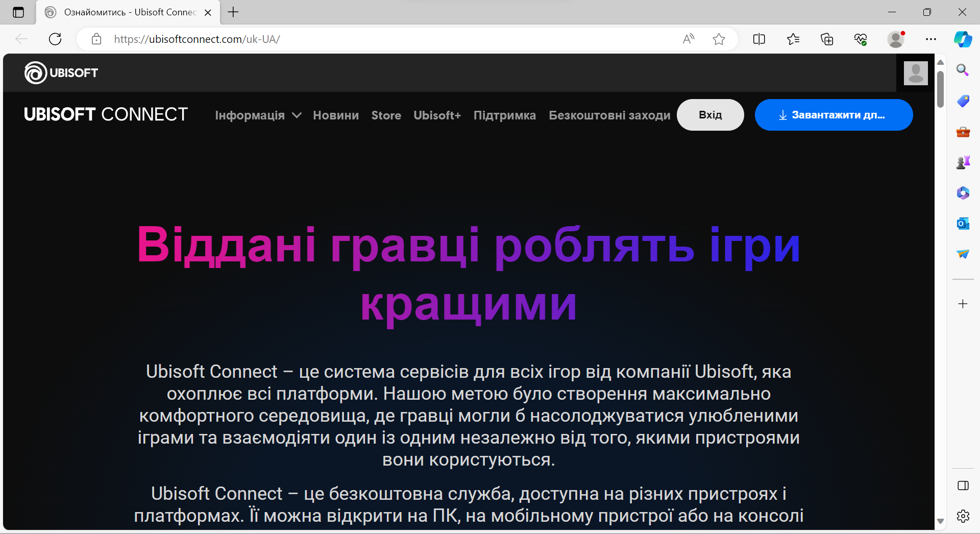Refresh the current page
The height and width of the screenshot is (534, 980).
tap(55, 39)
